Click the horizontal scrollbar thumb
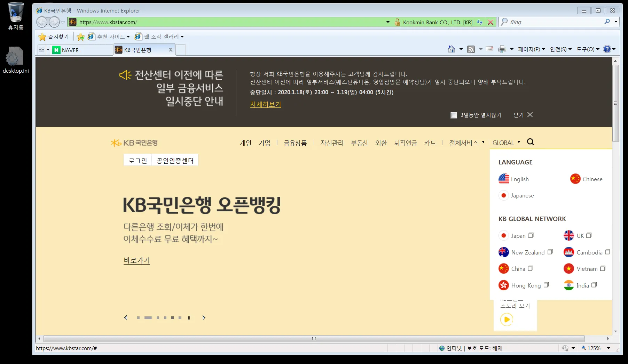Screen dimensions: 628x364 point(314,339)
